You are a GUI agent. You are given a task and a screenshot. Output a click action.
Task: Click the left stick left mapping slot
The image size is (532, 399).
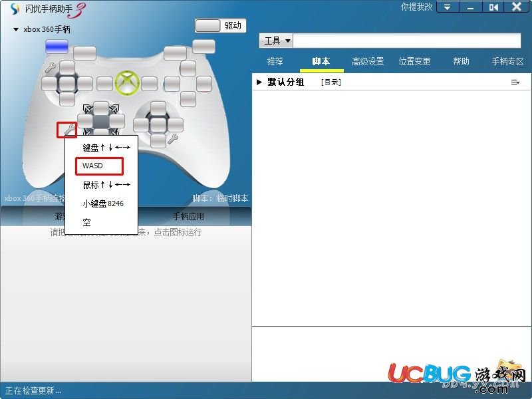[x=49, y=84]
